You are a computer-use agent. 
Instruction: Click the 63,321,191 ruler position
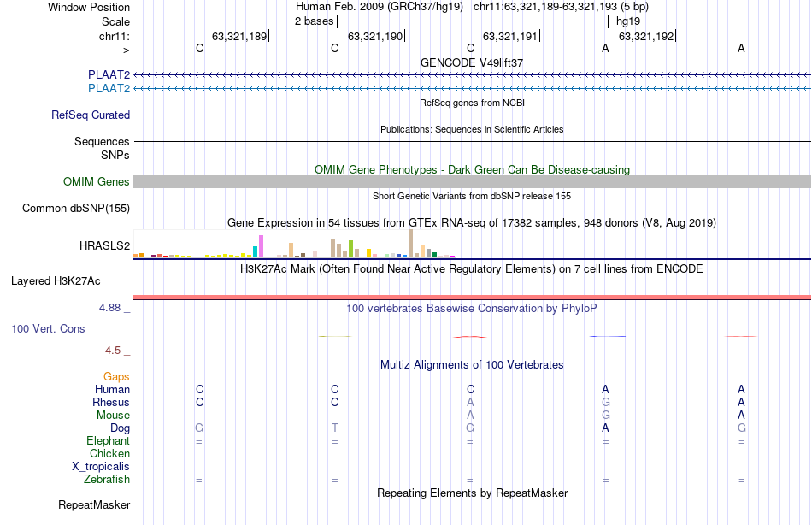pyautogui.click(x=510, y=36)
